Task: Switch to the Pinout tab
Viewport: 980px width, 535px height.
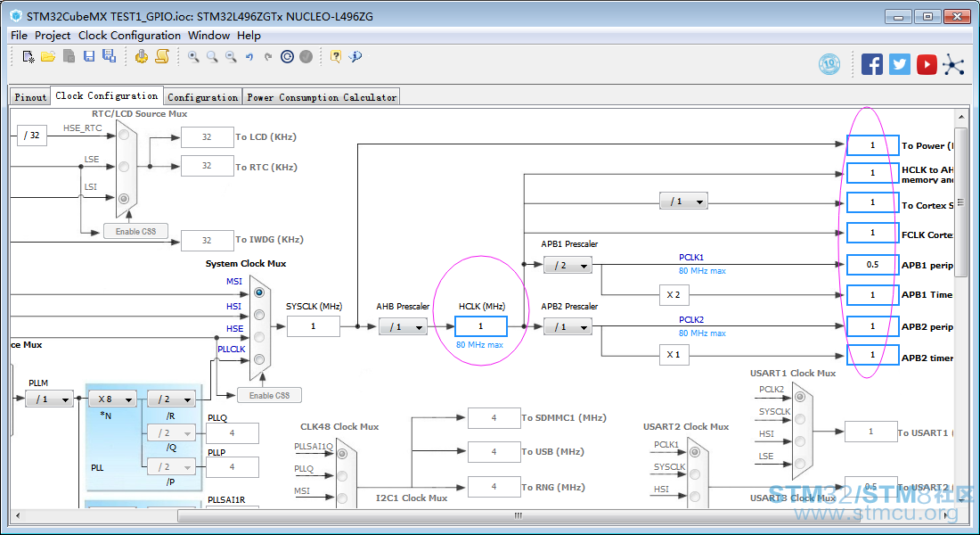Action: (x=30, y=97)
